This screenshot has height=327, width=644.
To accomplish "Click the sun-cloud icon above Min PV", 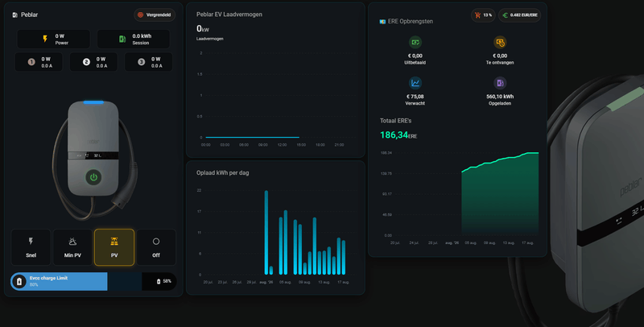I will coord(72,241).
